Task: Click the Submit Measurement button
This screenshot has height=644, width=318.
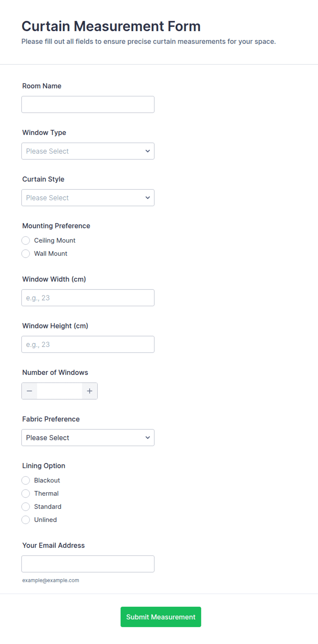Action: tap(161, 617)
